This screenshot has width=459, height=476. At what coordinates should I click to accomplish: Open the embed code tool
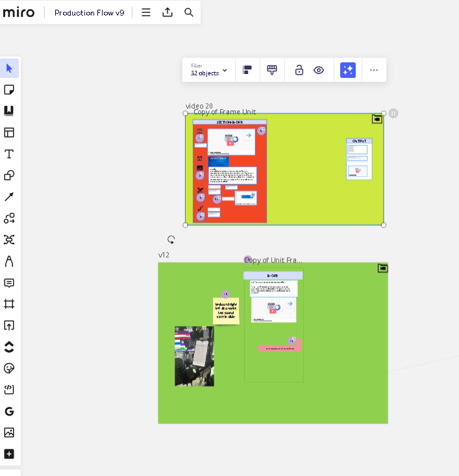[x=9, y=390]
